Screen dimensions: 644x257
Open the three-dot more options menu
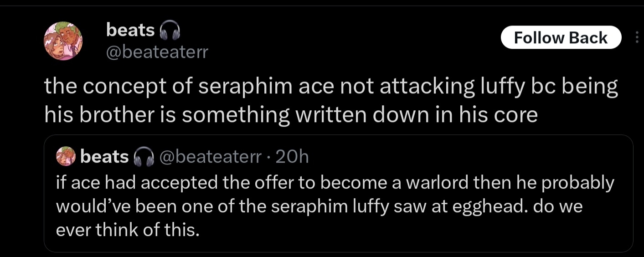tap(637, 37)
